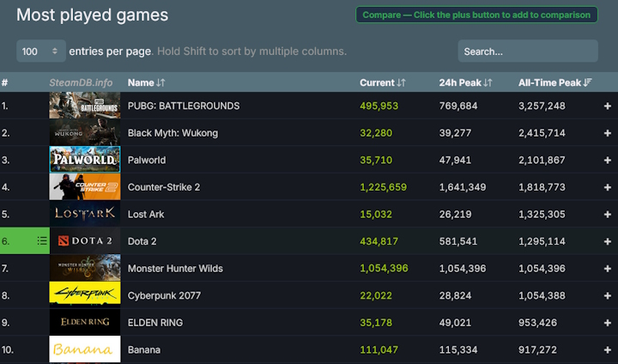Select the 24h peak value 581,541
Image resolution: width=618 pixels, height=364 pixels.
pyautogui.click(x=458, y=241)
